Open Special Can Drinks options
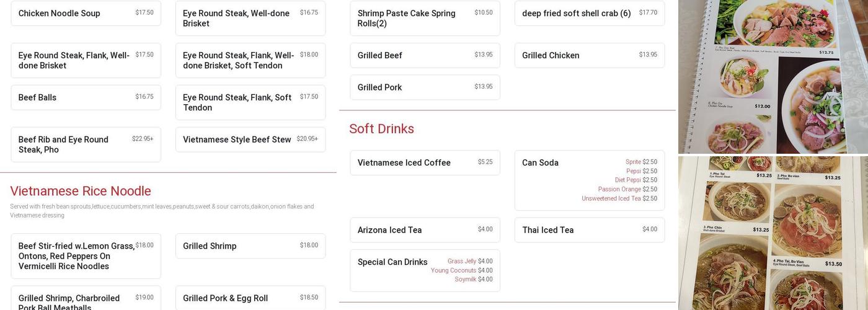Image resolution: width=868 pixels, height=310 pixels. (425, 270)
